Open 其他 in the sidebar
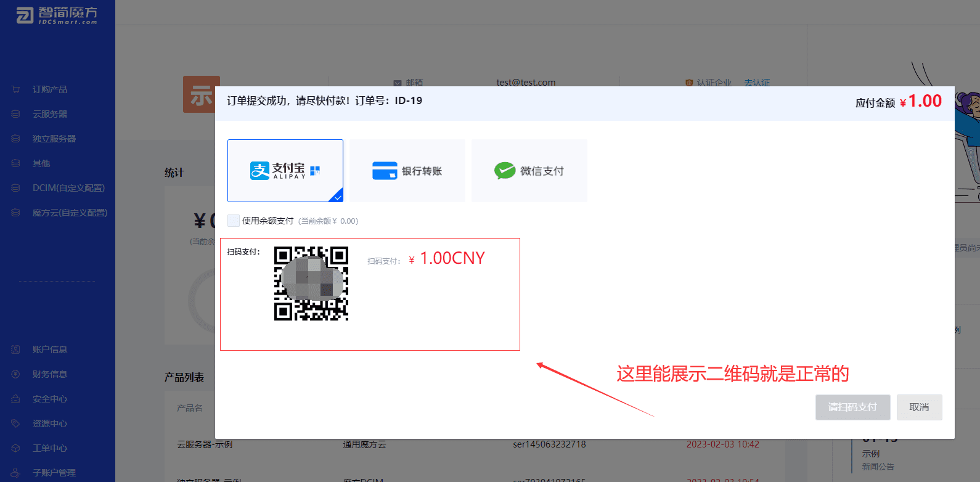This screenshot has width=980, height=482. tap(41, 163)
